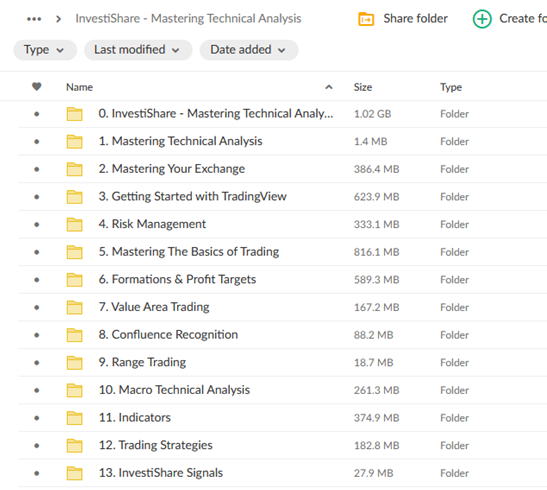Click the 27.9 MB size value

click(x=373, y=473)
